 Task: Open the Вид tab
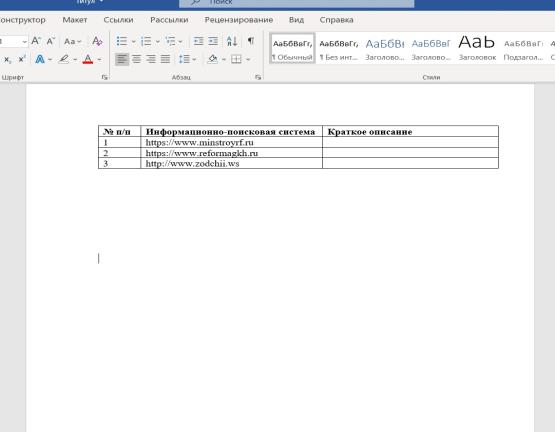click(x=296, y=20)
